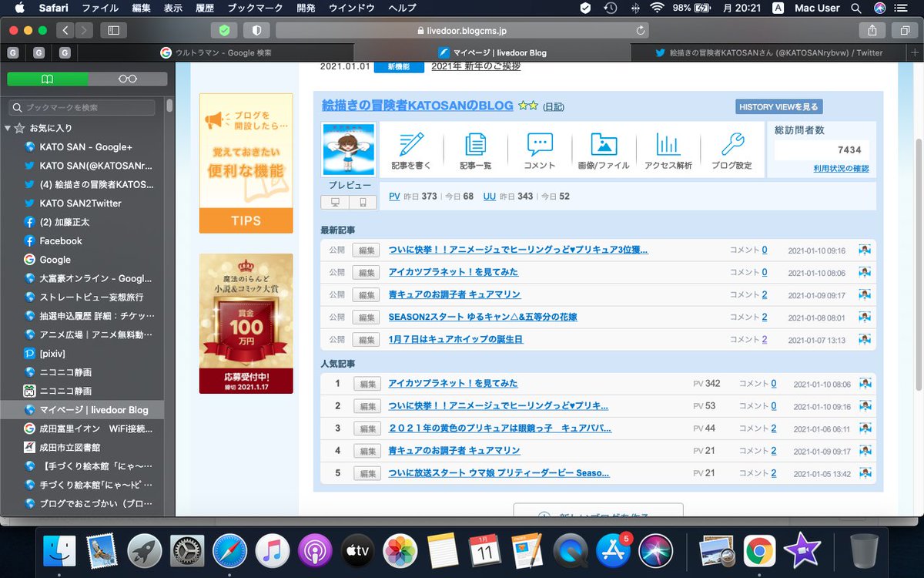The image size is (924, 578).
Task: Open the 履歴 menu in menu bar
Action: click(x=205, y=8)
